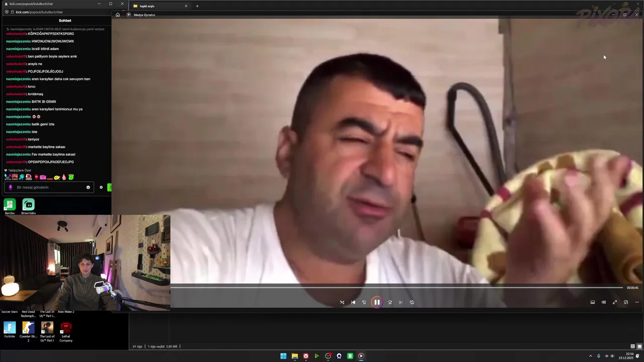644x362 pixels.
Task: Open chat settings gear
Action: tap(101, 188)
